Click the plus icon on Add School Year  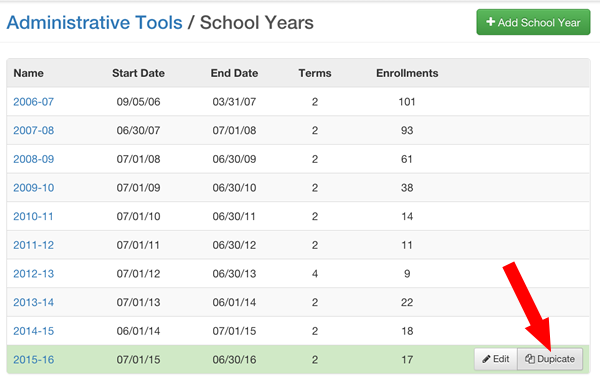(491, 22)
